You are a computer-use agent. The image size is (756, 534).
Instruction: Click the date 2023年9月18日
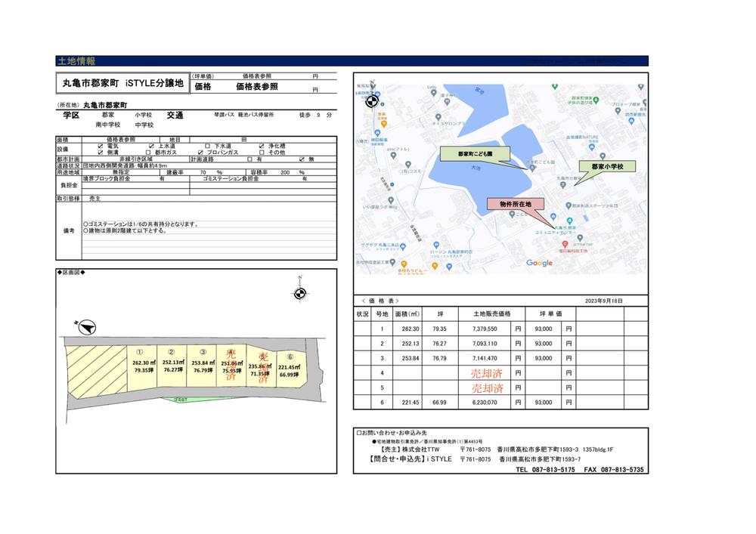click(x=603, y=301)
